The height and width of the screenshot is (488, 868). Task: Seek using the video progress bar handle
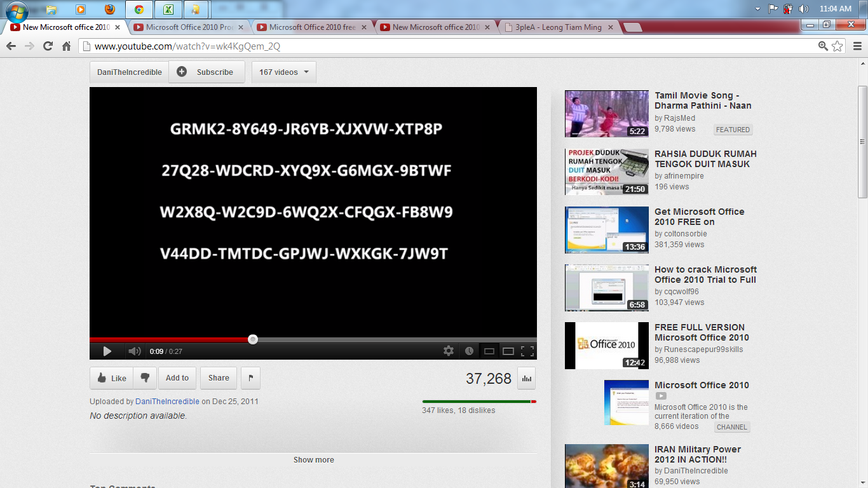[253, 339]
